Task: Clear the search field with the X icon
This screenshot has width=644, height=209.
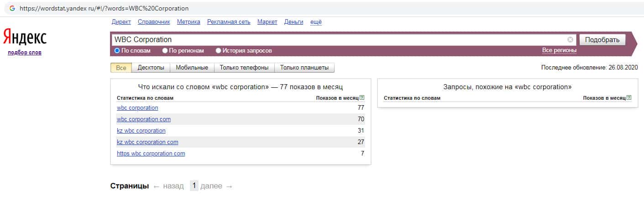Action: point(570,40)
